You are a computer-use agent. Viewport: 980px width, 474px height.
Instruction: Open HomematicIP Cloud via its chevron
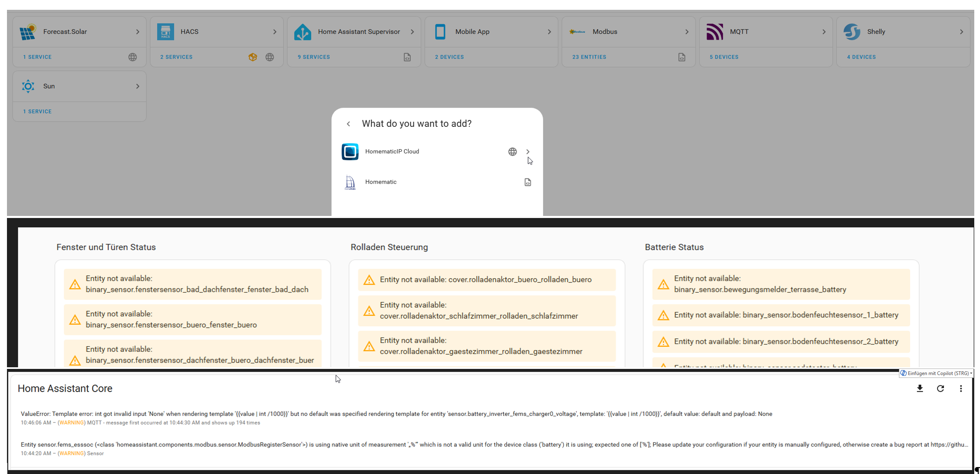[528, 151]
